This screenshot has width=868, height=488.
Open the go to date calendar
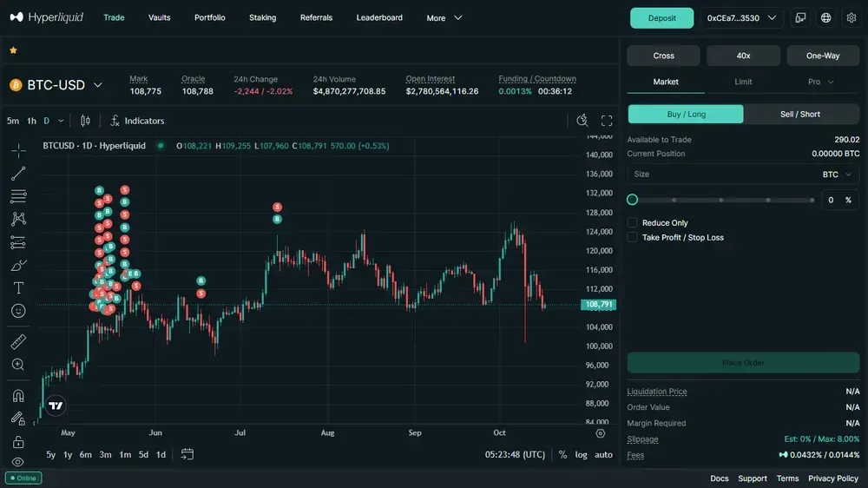coord(187,454)
